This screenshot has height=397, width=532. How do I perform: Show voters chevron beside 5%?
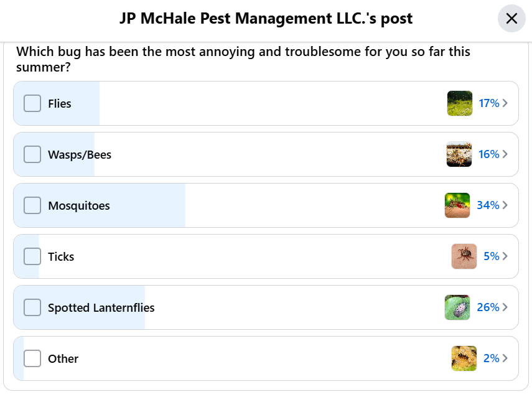pyautogui.click(x=505, y=256)
